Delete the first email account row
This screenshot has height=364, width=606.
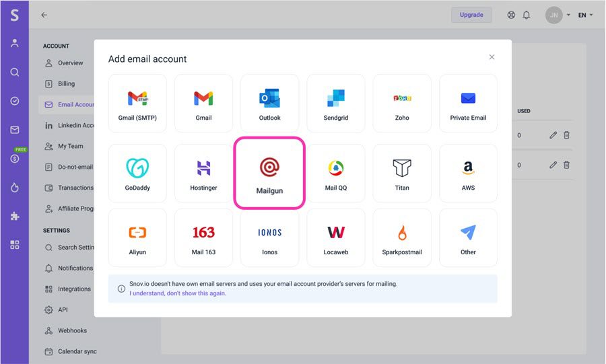[566, 135]
